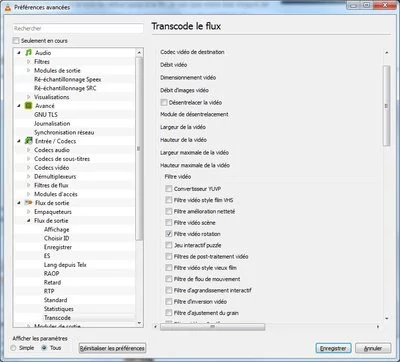
Task: Select Lang depuis Telx item
Action: [65, 265]
